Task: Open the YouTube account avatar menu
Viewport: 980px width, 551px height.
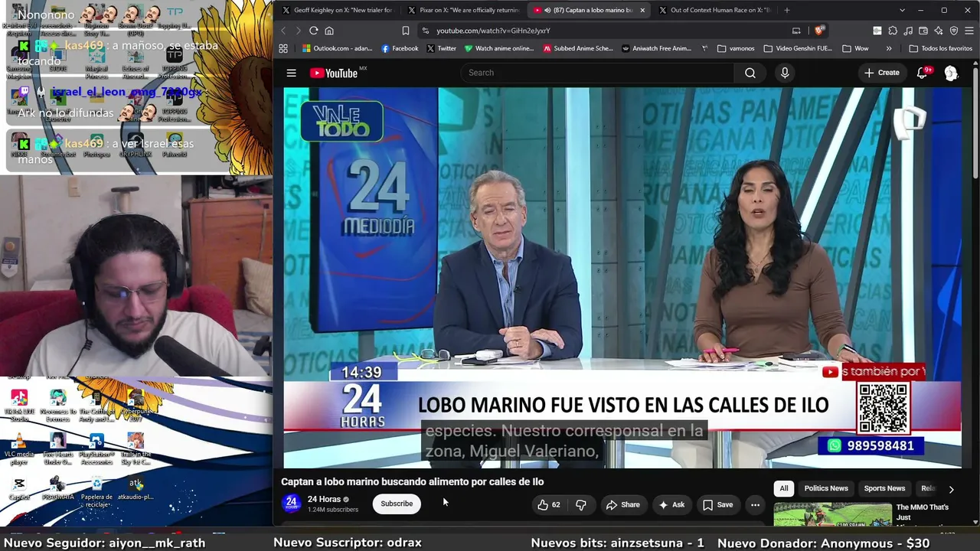Action: 951,73
